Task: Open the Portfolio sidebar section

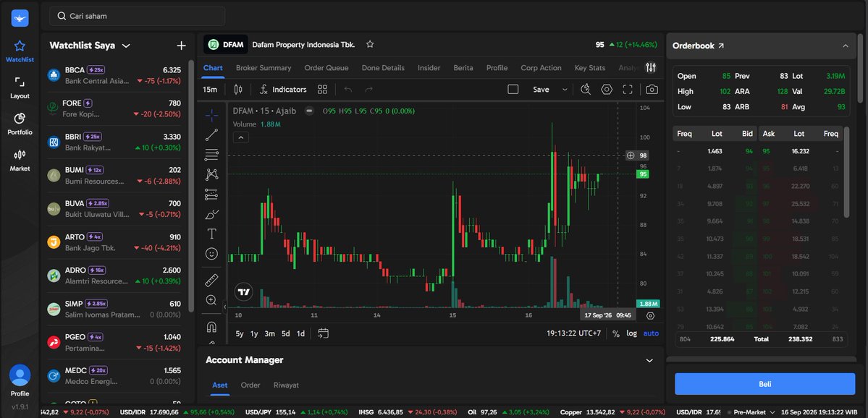Action: pos(20,124)
